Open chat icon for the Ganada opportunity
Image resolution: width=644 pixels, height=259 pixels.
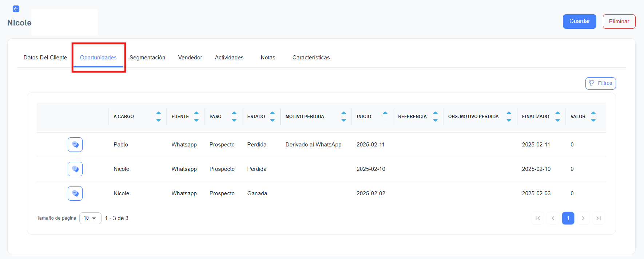(75, 193)
